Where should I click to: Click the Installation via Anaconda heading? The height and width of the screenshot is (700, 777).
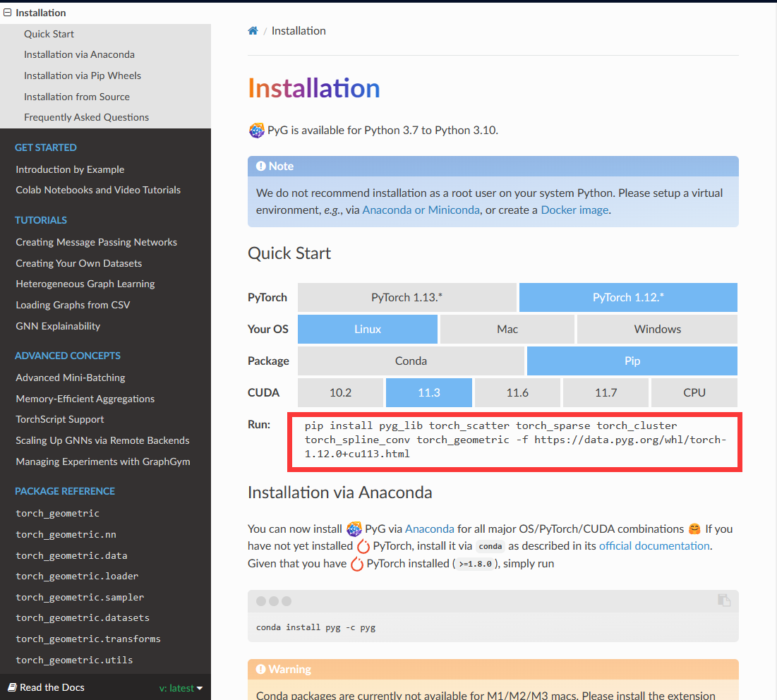(x=340, y=493)
